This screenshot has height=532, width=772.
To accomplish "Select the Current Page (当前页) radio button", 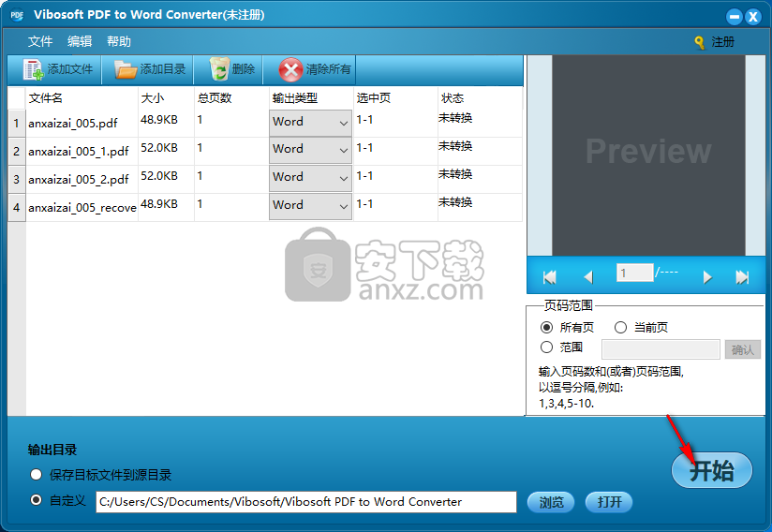I will point(620,328).
